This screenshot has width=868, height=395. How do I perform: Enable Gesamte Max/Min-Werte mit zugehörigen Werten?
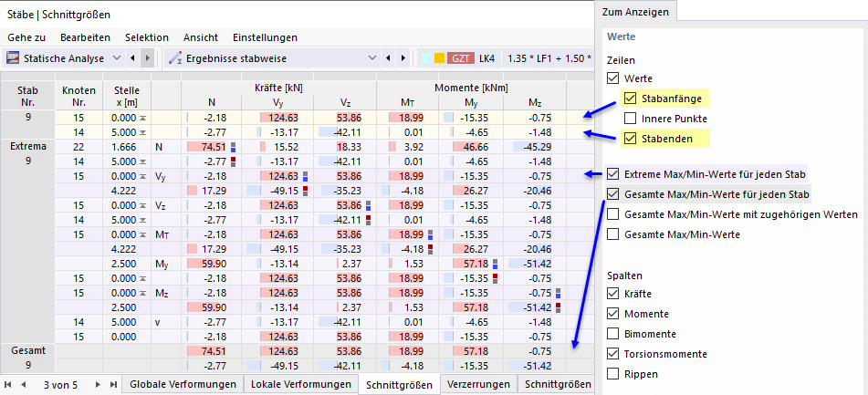click(612, 214)
